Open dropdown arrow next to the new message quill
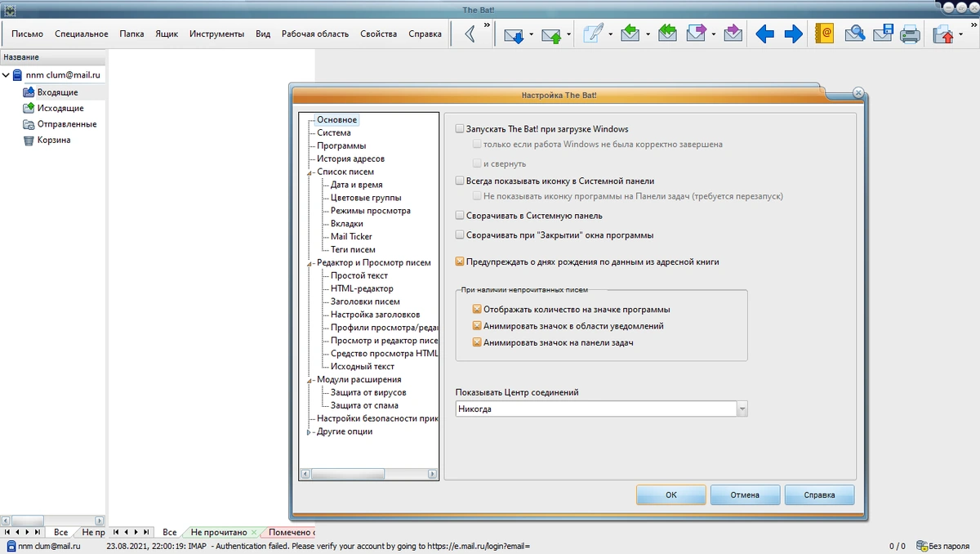Image resolution: width=980 pixels, height=554 pixels. coord(611,35)
